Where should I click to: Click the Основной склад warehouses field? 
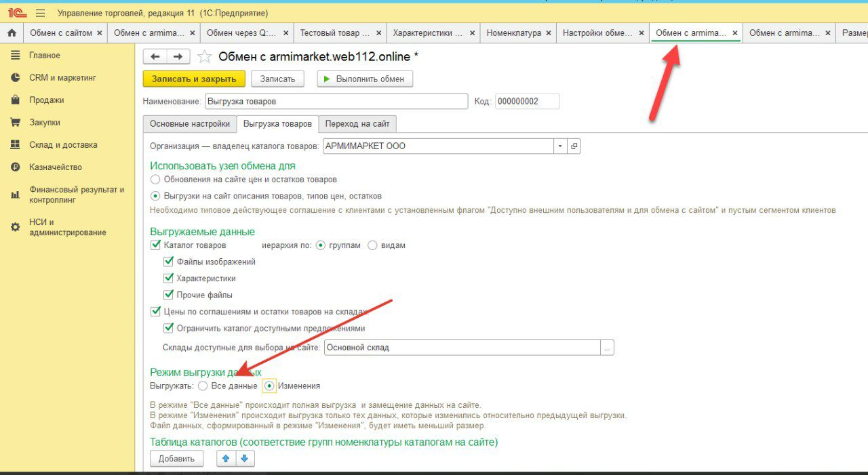pyautogui.click(x=462, y=348)
